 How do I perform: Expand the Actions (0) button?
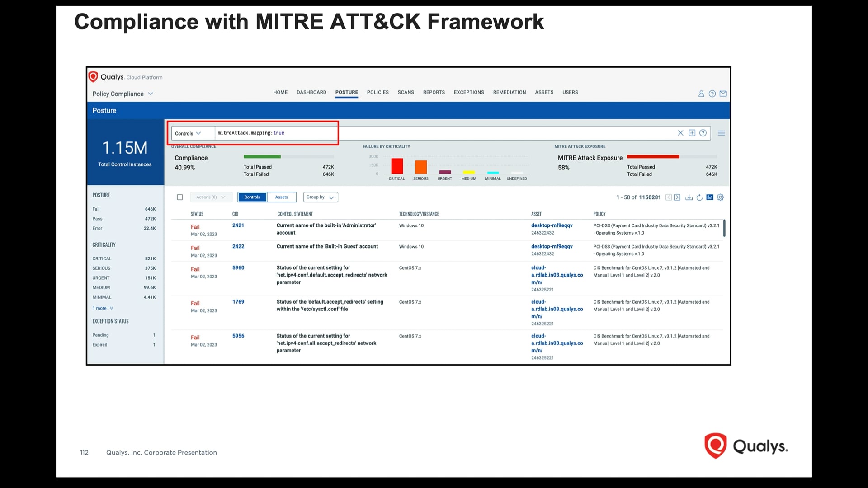(211, 197)
